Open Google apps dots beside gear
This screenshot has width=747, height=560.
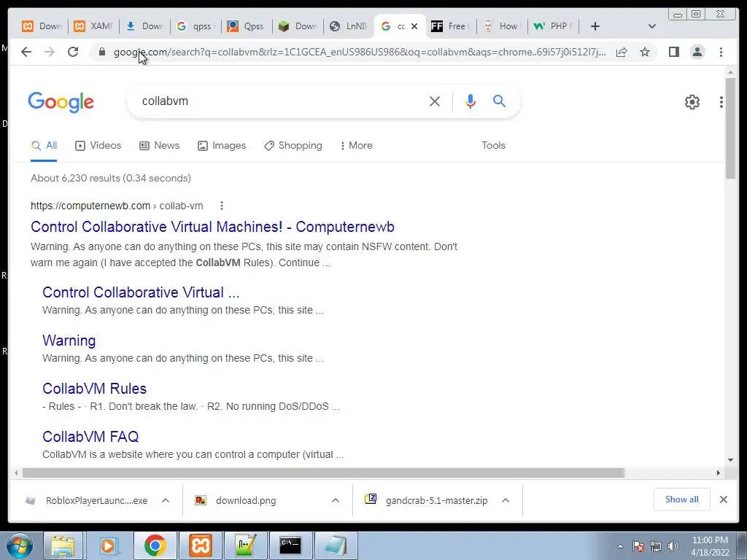tap(721, 101)
